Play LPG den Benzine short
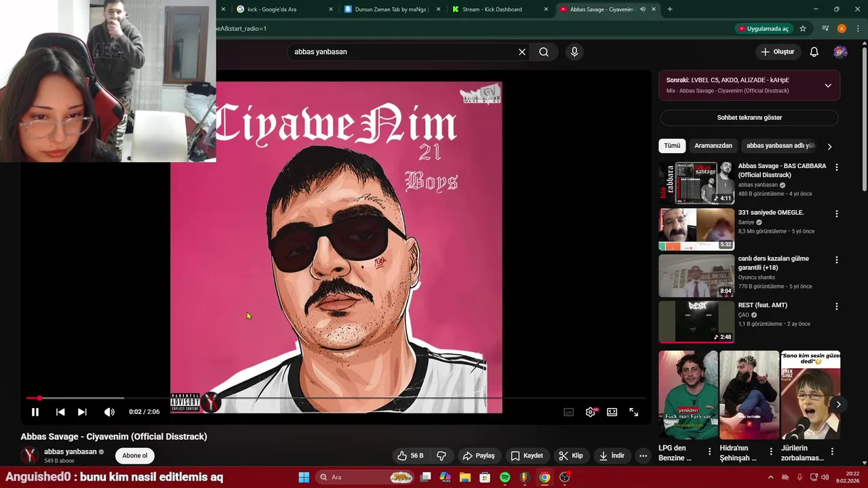The image size is (868, 488). 688,394
